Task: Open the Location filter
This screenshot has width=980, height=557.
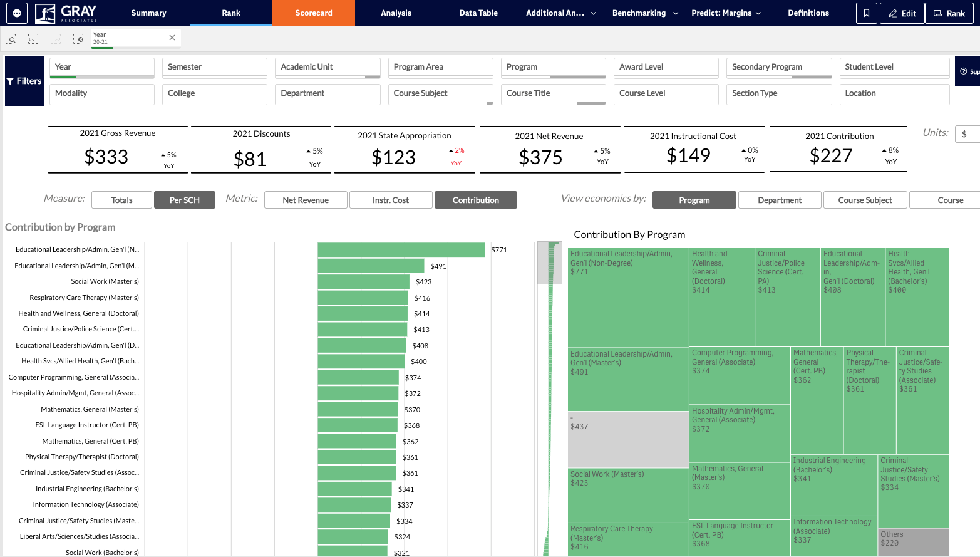Action: [894, 94]
